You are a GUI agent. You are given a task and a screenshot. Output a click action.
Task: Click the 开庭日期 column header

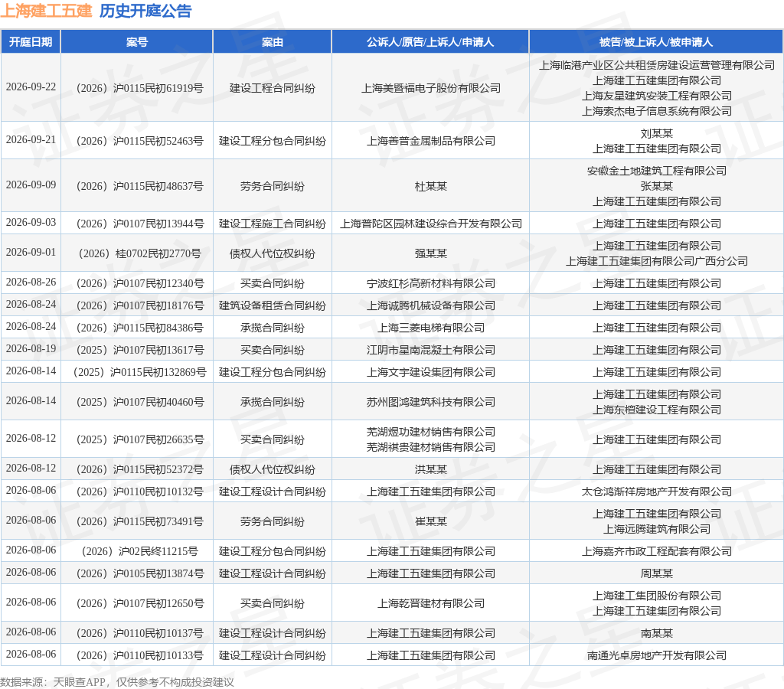[x=31, y=42]
